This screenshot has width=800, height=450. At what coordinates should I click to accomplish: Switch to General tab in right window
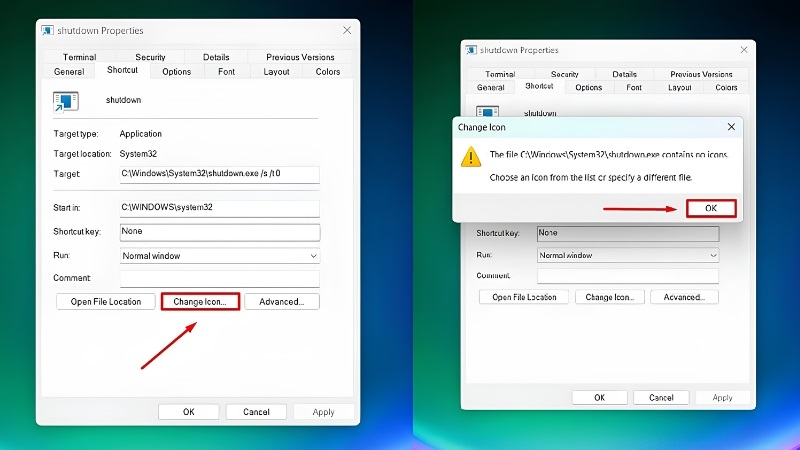click(x=491, y=87)
